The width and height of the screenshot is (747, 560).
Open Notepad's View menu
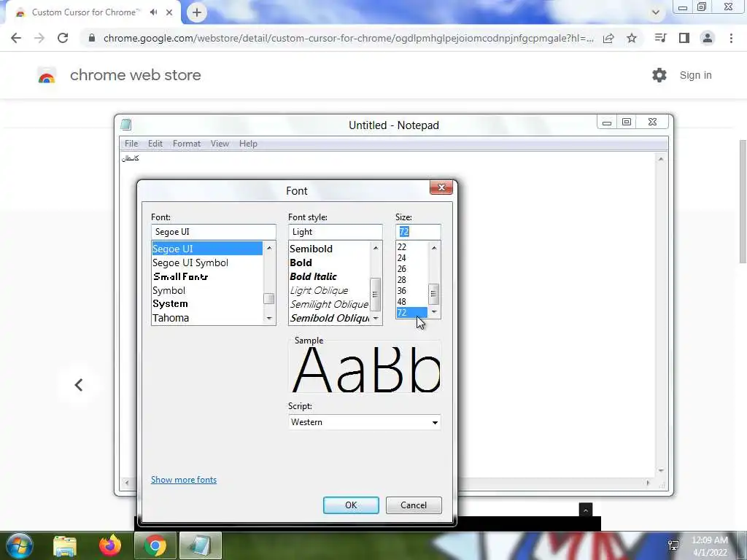pos(220,144)
